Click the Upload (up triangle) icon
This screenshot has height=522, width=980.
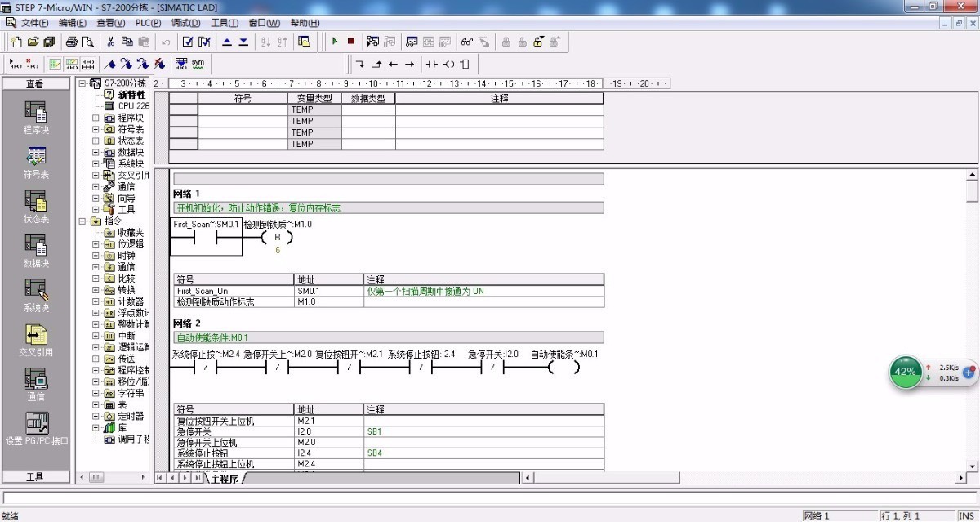pyautogui.click(x=227, y=42)
